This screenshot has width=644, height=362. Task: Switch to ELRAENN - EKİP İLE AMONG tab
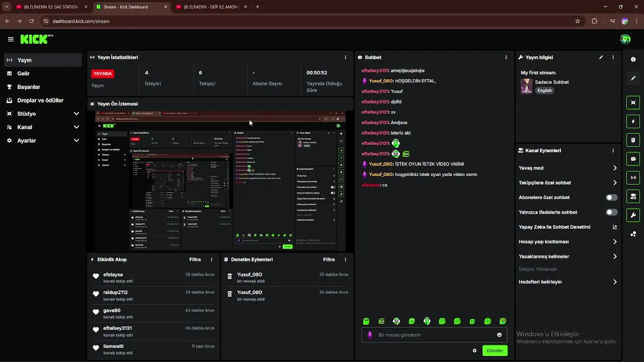tap(211, 7)
